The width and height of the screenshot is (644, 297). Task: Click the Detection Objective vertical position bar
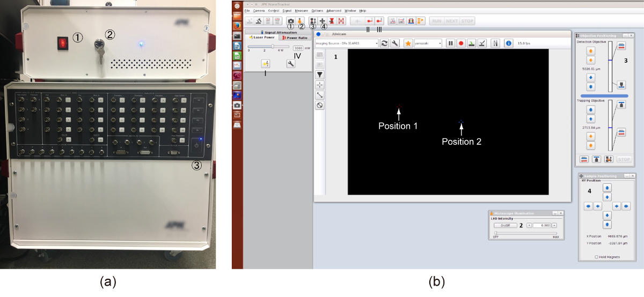610,67
